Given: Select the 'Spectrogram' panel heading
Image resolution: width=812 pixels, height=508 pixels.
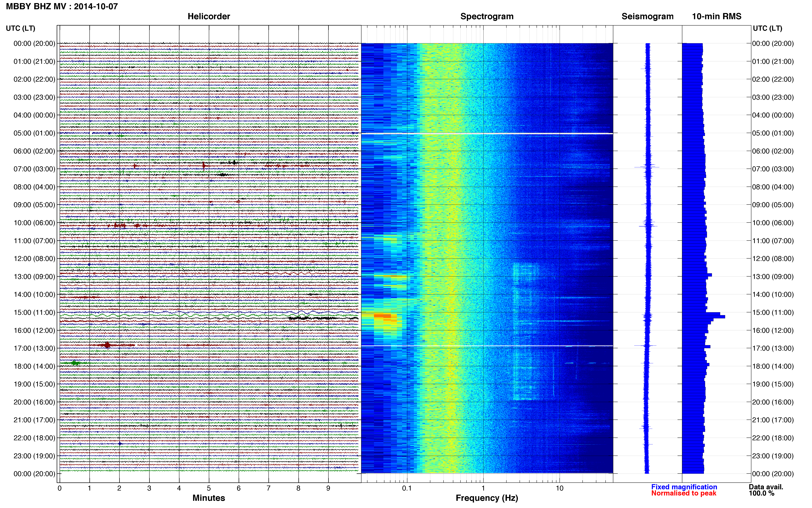Looking at the screenshot, I should tap(487, 16).
